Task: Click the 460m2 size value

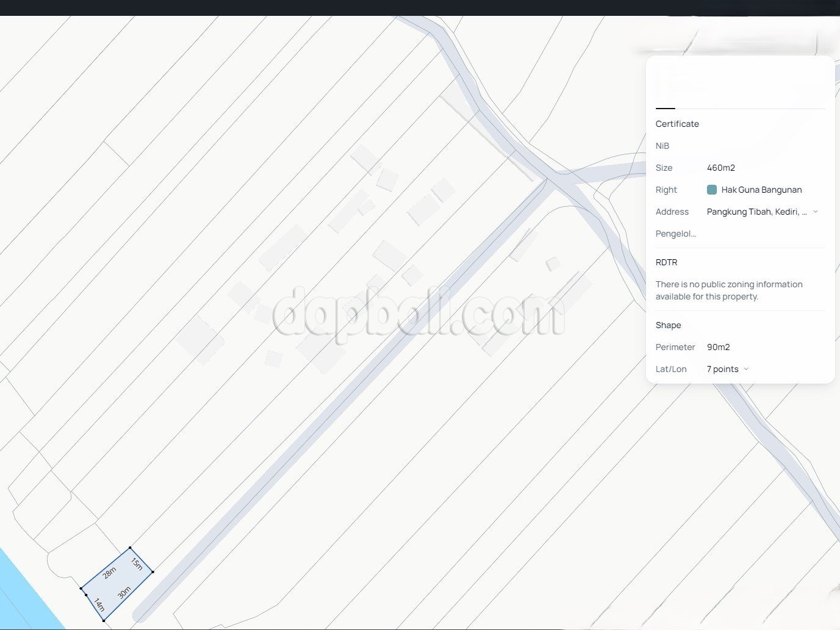Action: click(x=720, y=168)
